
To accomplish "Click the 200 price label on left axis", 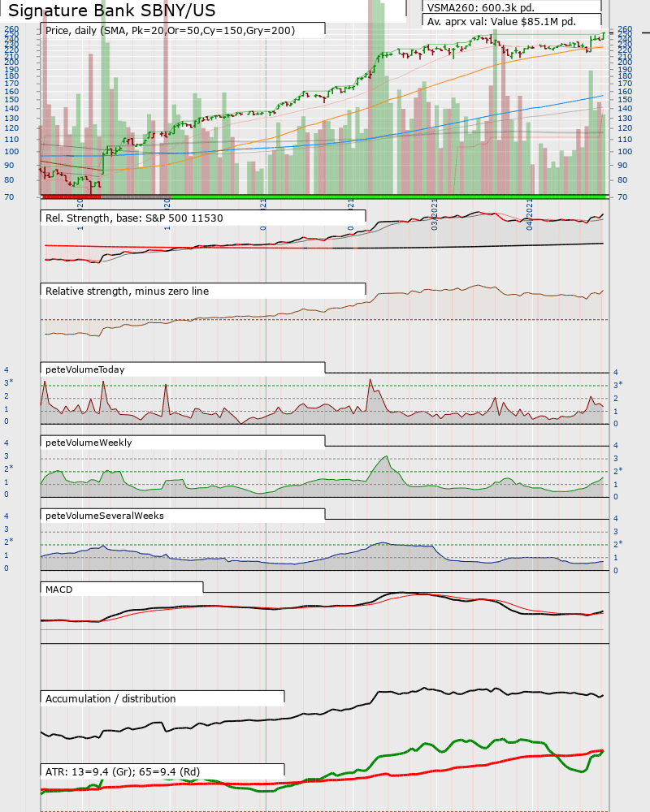I will (12, 62).
